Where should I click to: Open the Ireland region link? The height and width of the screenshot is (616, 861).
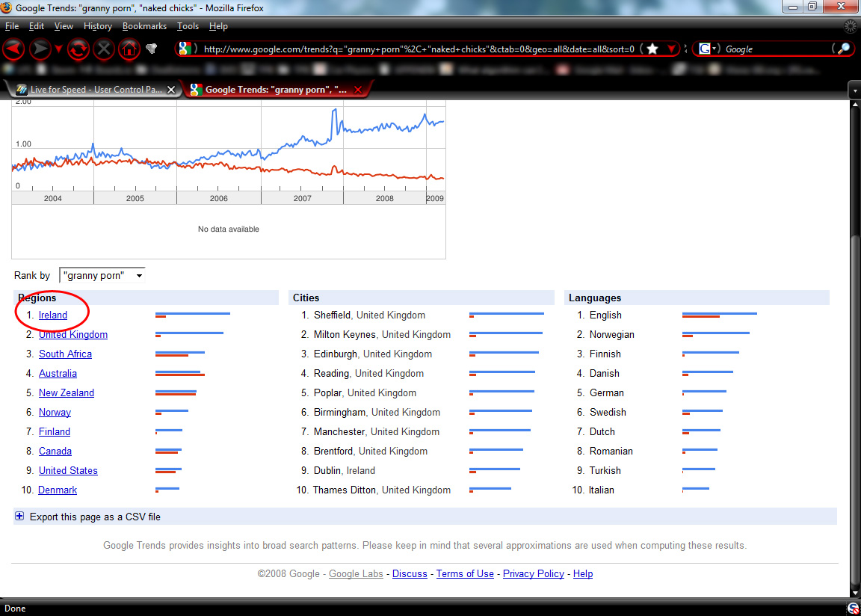[53, 315]
